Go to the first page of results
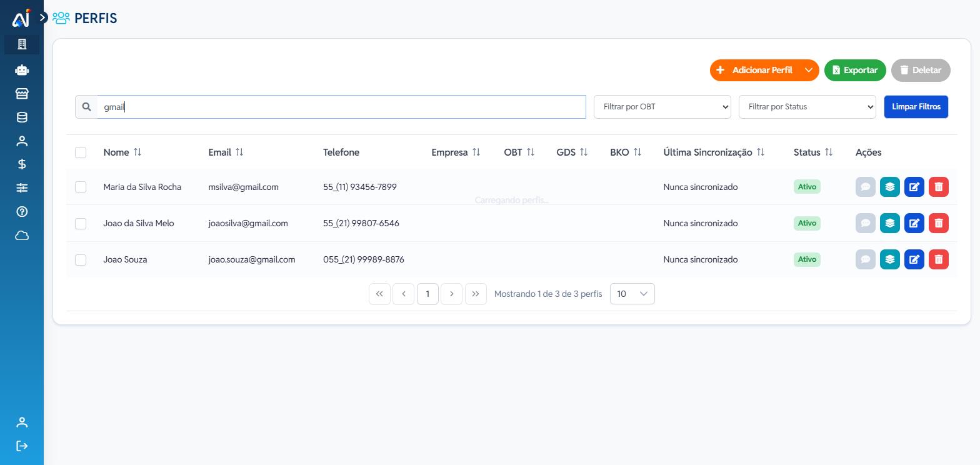 coord(379,294)
